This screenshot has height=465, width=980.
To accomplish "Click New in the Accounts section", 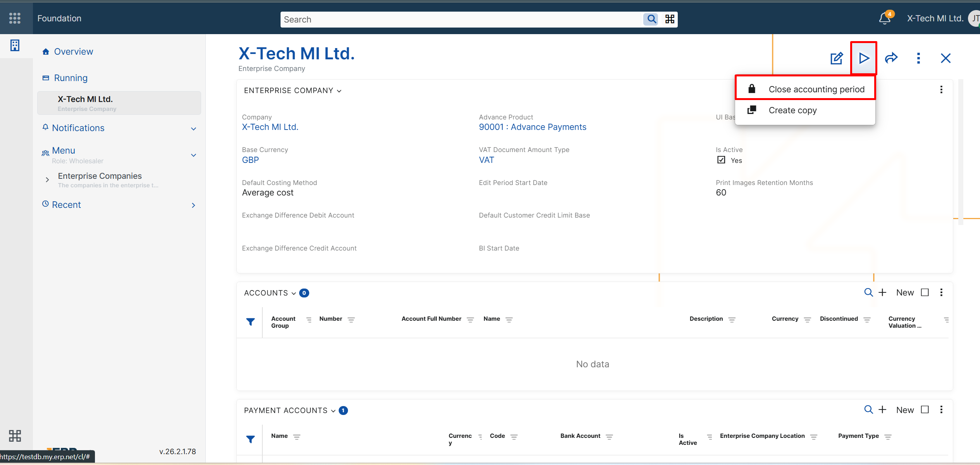I will (904, 292).
